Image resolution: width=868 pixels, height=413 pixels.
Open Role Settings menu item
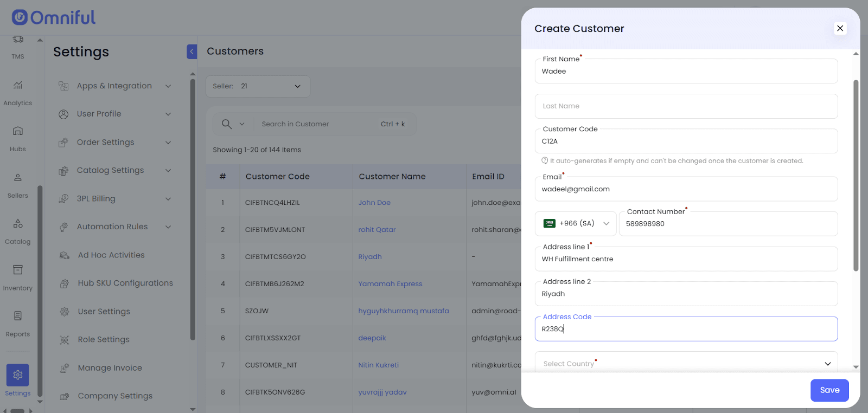coord(104,340)
